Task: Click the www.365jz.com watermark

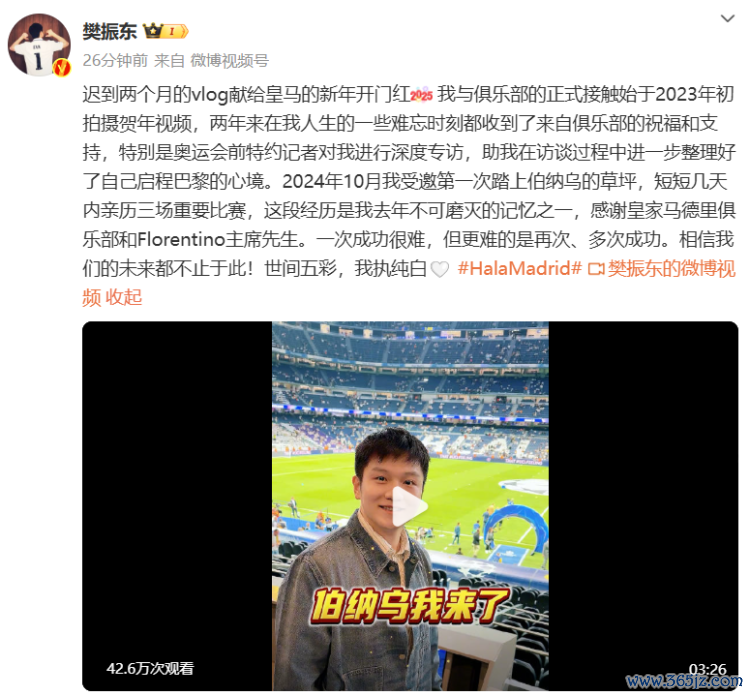Action: pyautogui.click(x=684, y=681)
